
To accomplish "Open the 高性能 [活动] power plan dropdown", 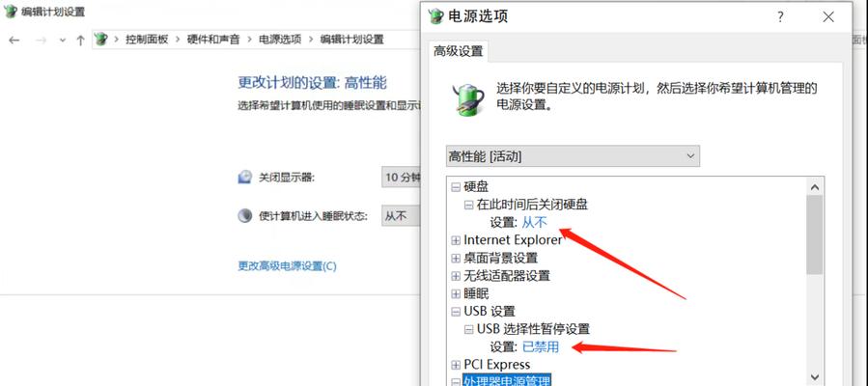I will (x=573, y=156).
